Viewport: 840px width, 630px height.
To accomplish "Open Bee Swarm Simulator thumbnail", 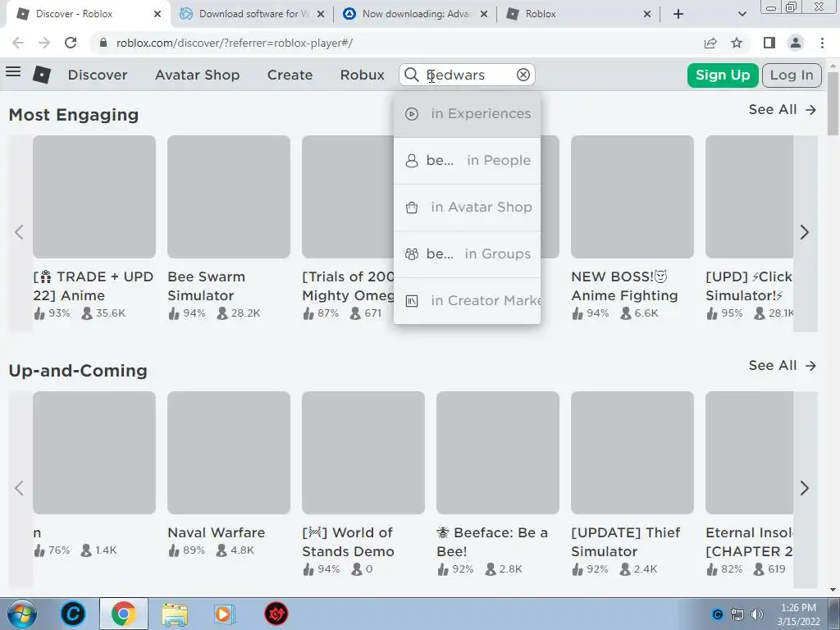I will click(x=229, y=197).
